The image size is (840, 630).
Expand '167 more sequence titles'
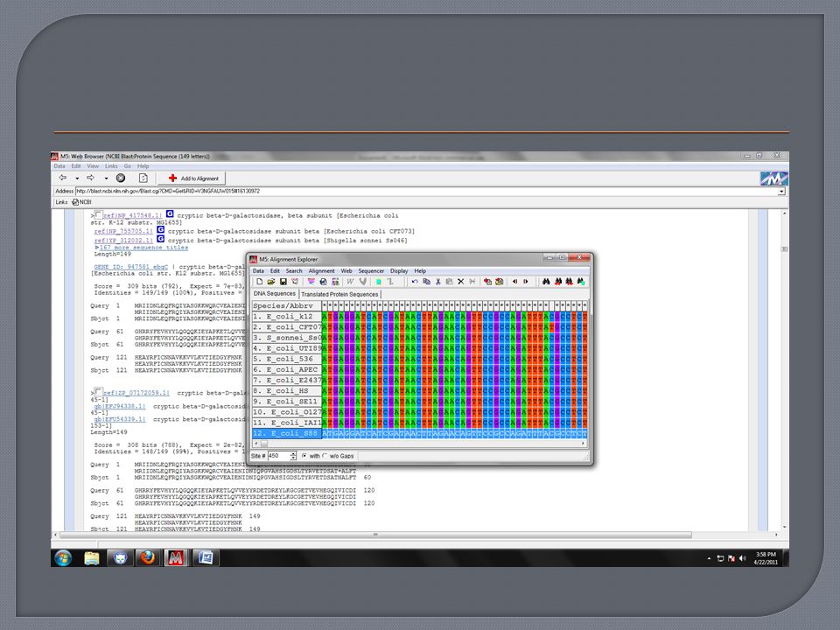pos(143,248)
